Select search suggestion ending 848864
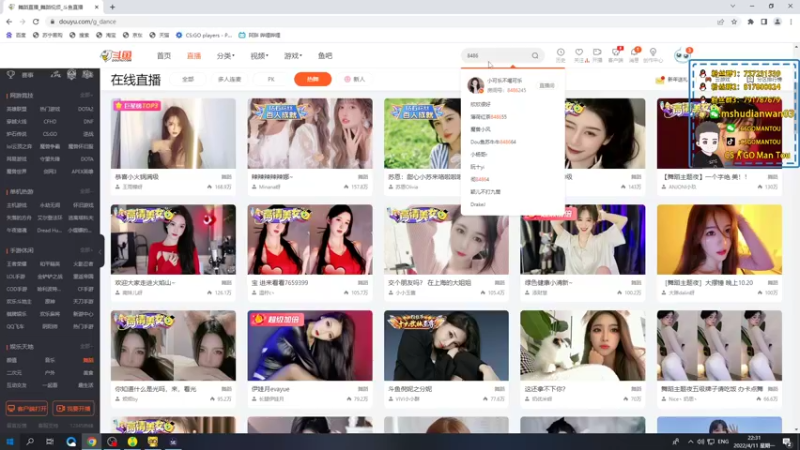 pos(493,142)
